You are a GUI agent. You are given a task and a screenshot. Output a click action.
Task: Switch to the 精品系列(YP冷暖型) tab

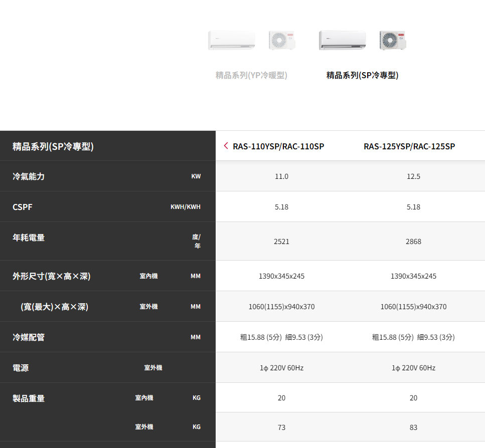(251, 75)
